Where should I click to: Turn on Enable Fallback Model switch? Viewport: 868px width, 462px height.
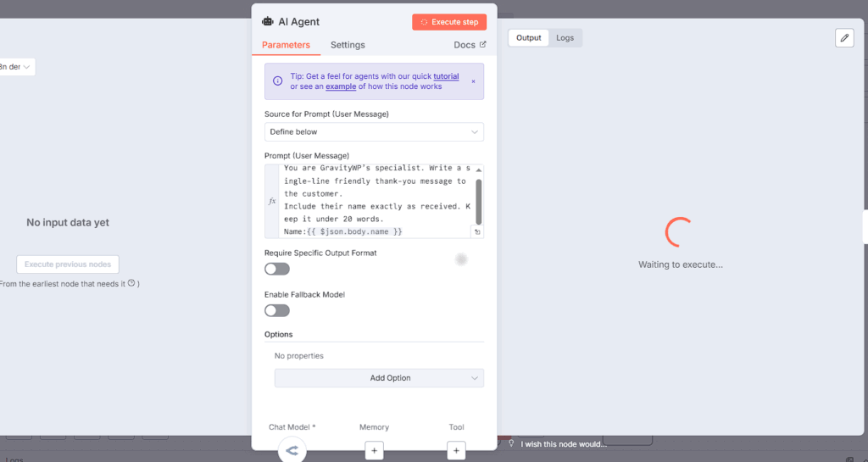277,310
